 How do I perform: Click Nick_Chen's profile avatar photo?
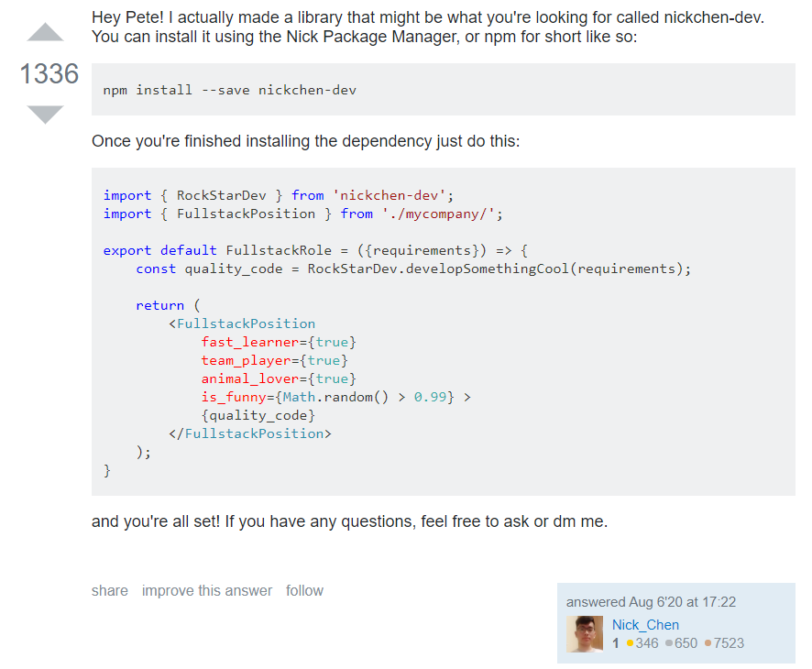tap(587, 633)
